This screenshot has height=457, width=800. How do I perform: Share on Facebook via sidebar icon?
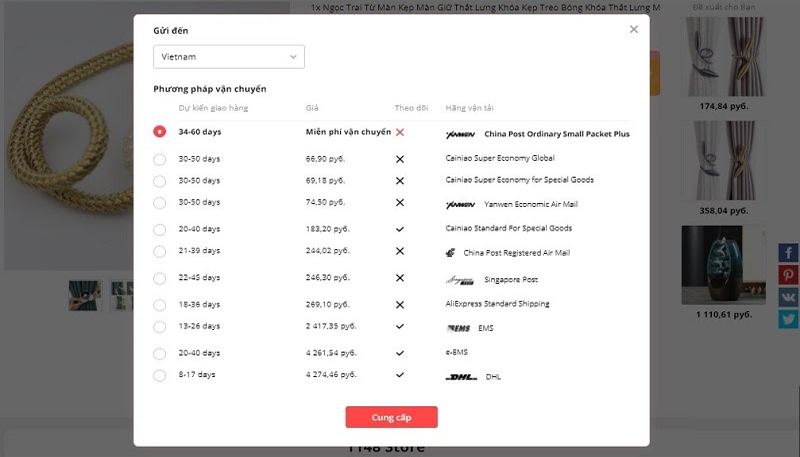pyautogui.click(x=788, y=252)
